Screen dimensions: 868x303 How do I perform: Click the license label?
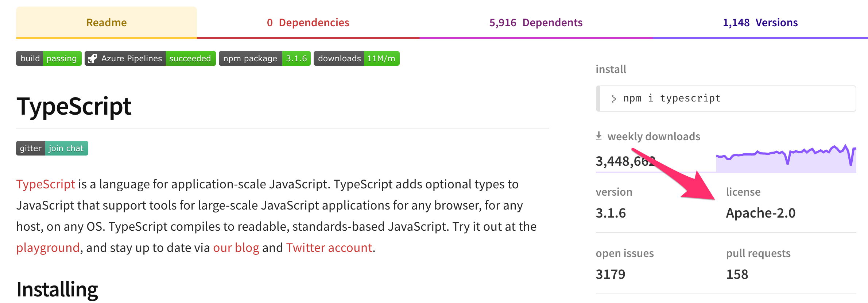743,192
